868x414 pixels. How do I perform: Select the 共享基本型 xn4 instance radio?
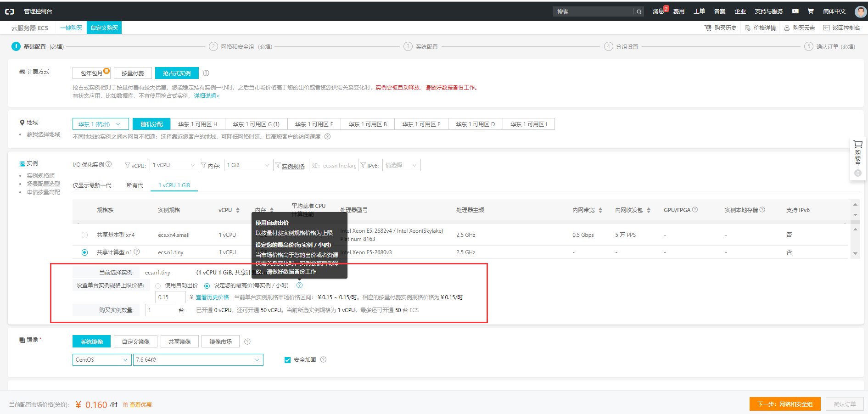[x=84, y=235]
